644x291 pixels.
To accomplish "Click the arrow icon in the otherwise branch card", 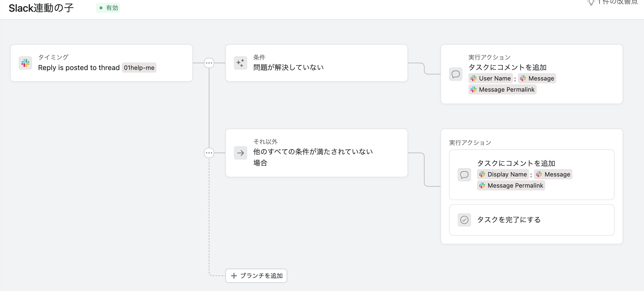I will point(240,153).
